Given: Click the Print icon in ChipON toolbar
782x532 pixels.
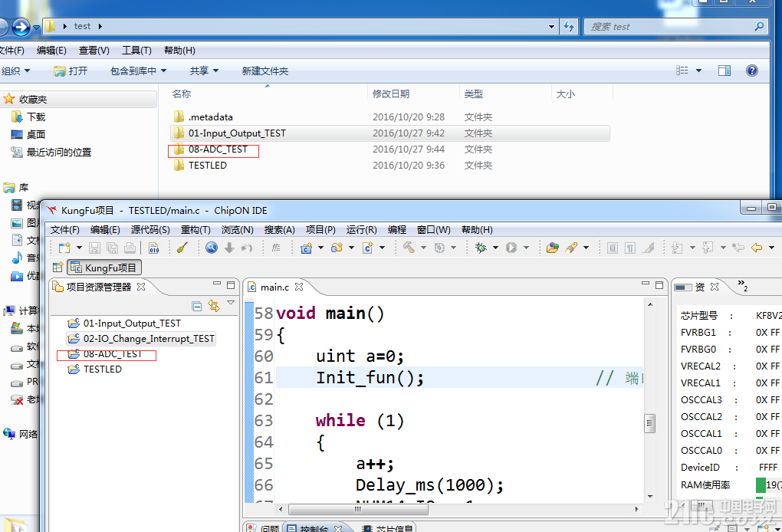Looking at the screenshot, I should pos(130,248).
